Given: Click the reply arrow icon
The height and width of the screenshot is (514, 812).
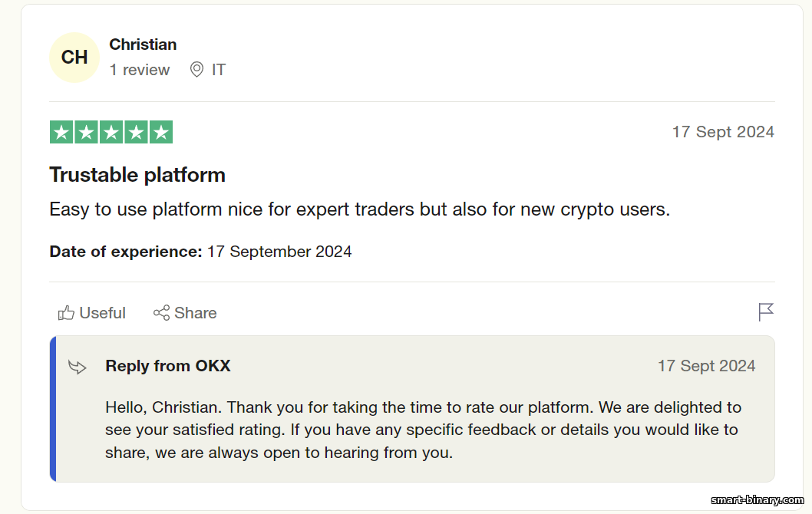Looking at the screenshot, I should click(78, 367).
